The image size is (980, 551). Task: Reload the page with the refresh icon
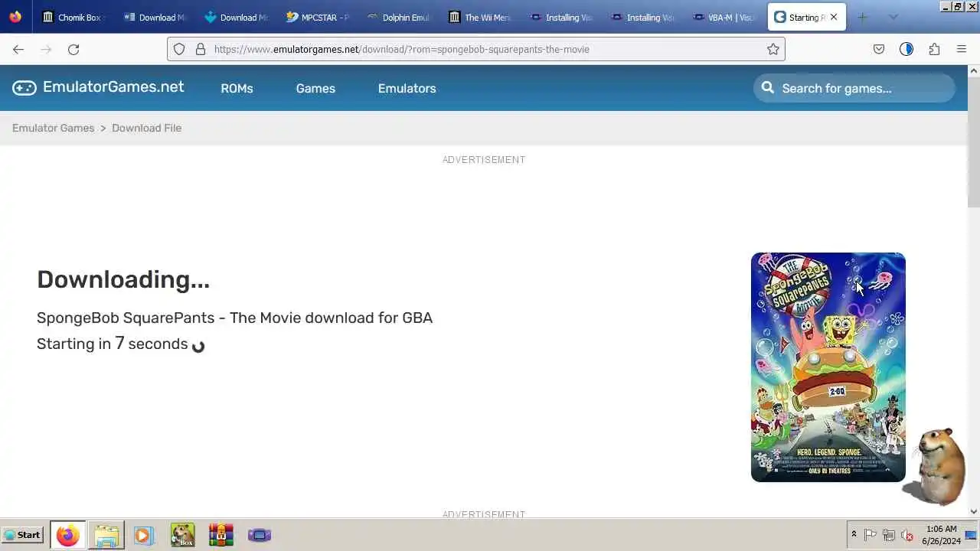click(x=73, y=49)
